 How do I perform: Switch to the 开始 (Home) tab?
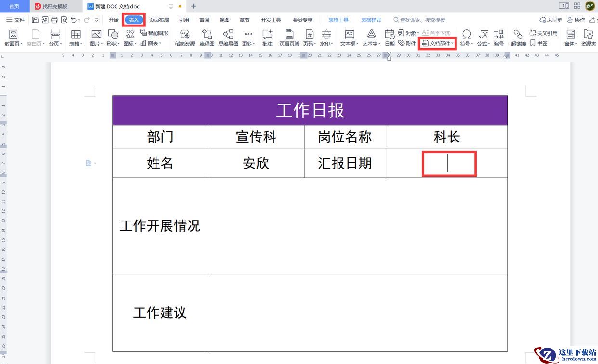114,20
